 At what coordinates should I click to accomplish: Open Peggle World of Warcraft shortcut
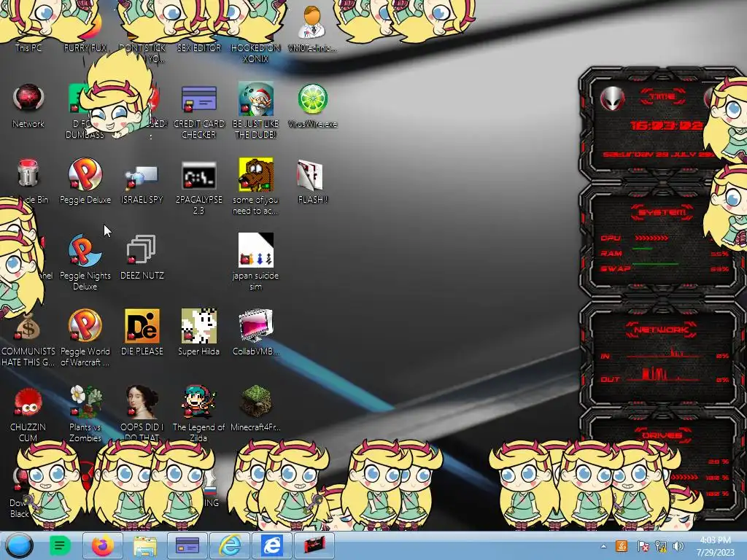click(85, 326)
